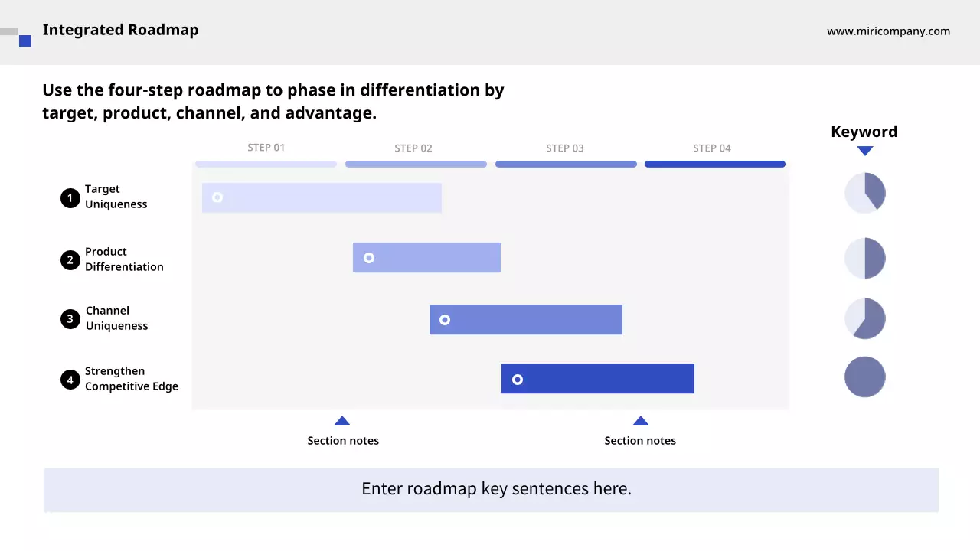Select the Channel Uniqueness pie chart

pos(865,318)
